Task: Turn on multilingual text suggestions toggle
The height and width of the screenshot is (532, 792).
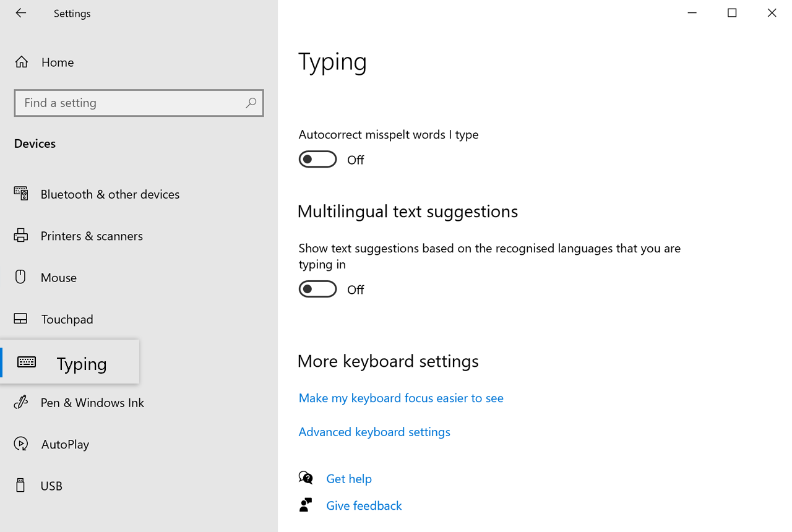Action: point(317,290)
